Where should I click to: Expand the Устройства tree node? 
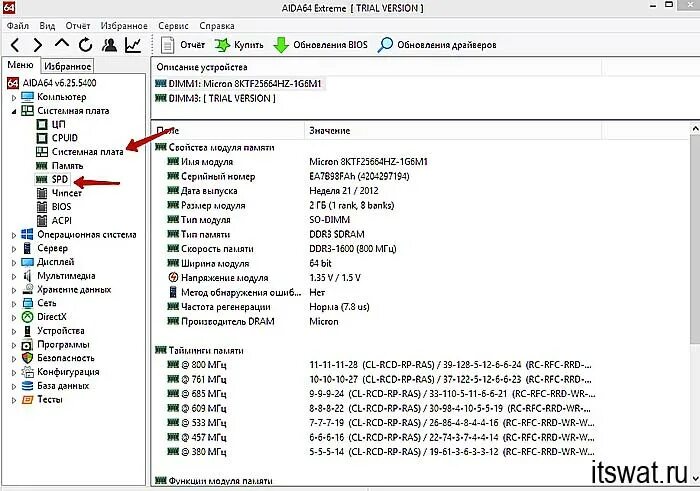tap(14, 332)
